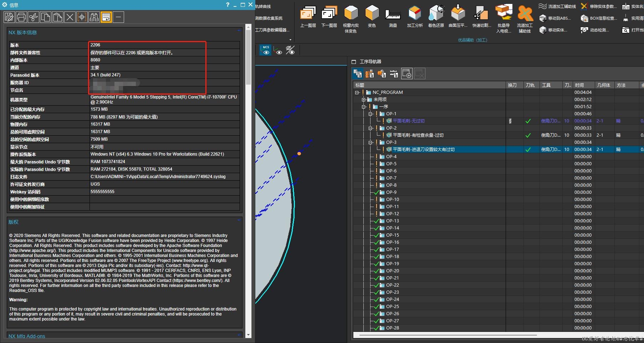Open 加工分析 machining analysis

point(415,16)
